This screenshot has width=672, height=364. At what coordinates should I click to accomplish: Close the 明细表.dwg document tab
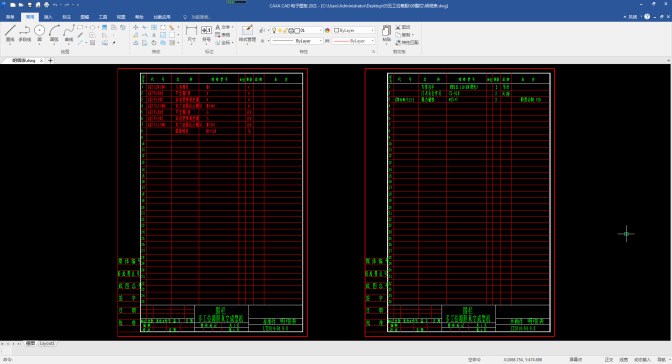tap(42, 60)
